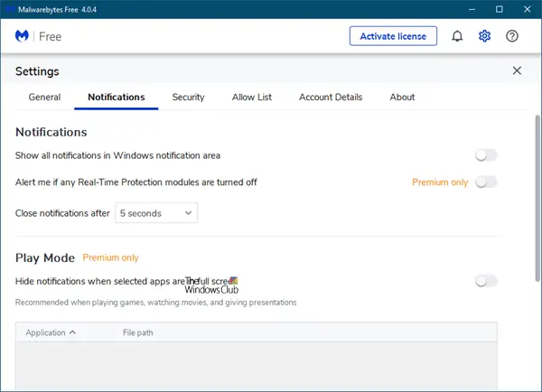Switch to the General tab
The image size is (542, 392).
point(44,98)
